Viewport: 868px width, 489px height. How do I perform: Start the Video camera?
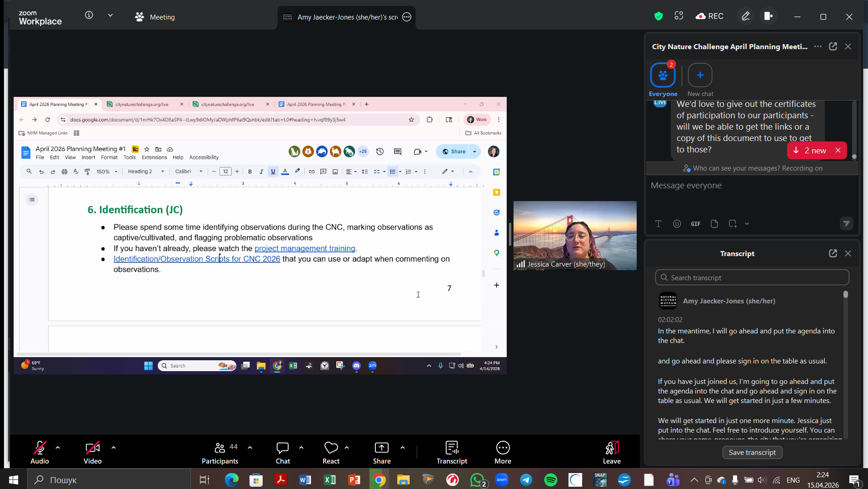[92, 448]
